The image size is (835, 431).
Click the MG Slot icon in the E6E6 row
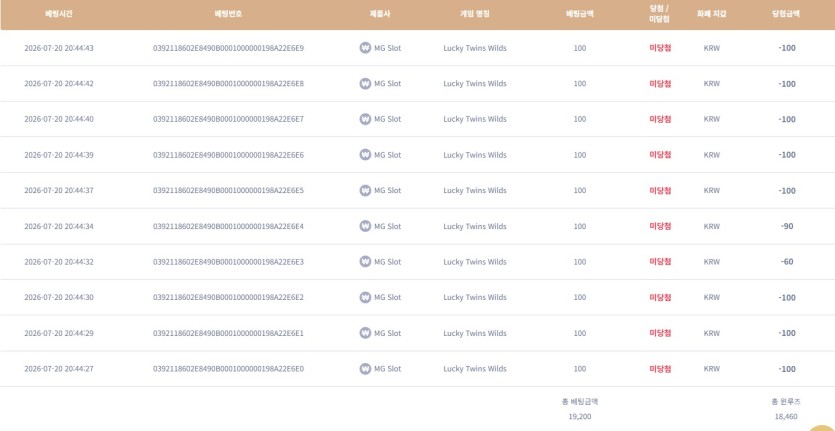(x=365, y=154)
